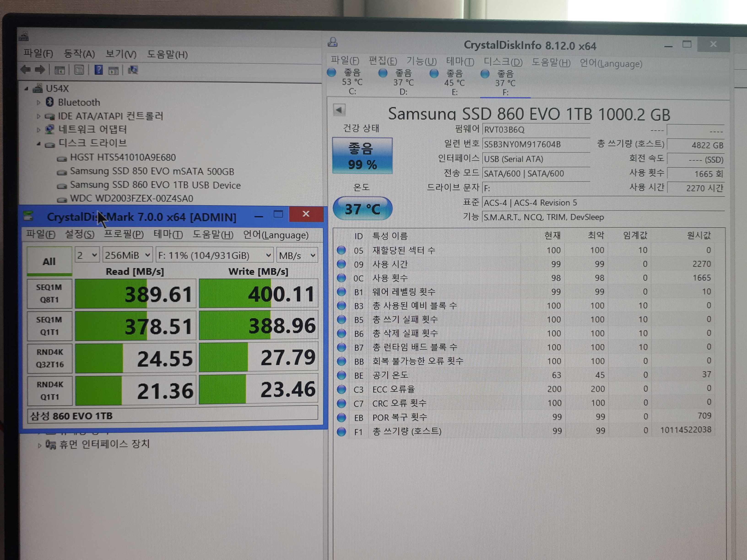Click E: drive blue health indicator
Image resolution: width=747 pixels, height=560 pixels.
point(434,73)
